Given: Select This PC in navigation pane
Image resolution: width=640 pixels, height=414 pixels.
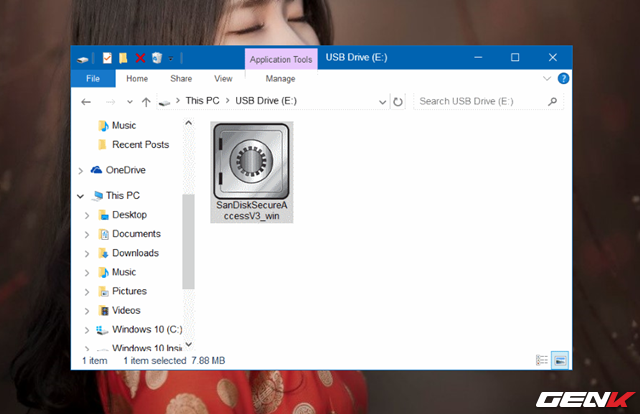Looking at the screenshot, I should [123, 196].
